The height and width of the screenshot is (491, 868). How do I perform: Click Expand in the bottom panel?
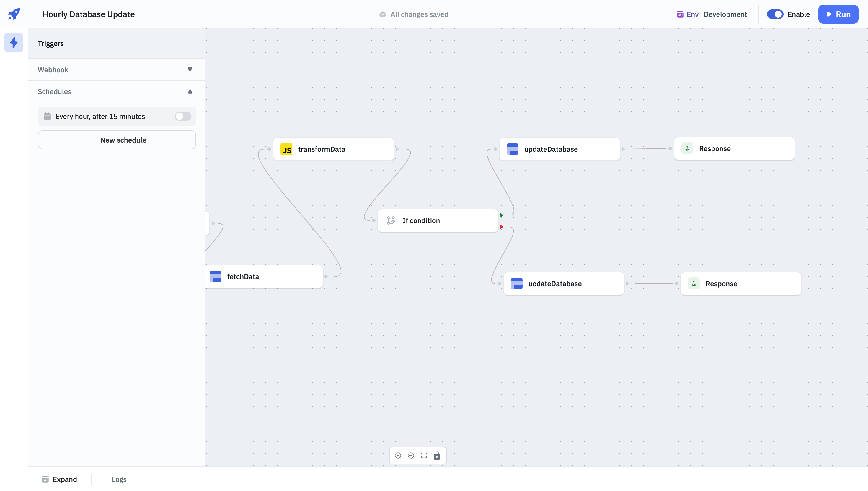tap(59, 479)
